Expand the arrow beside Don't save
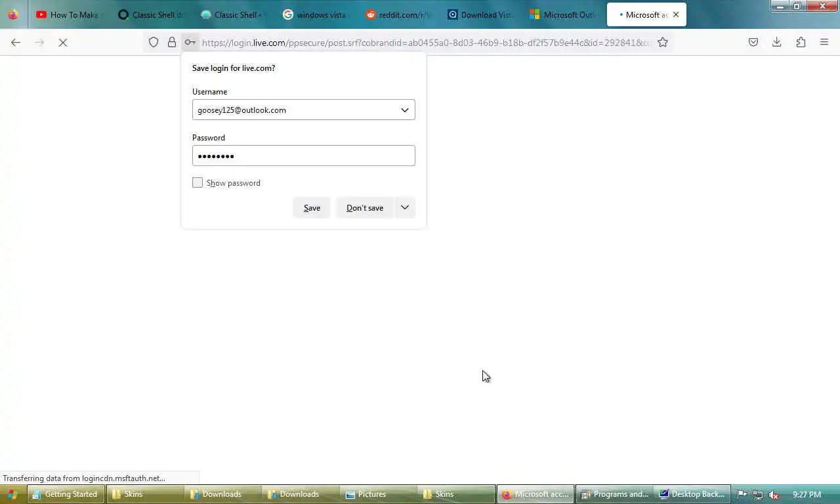The image size is (840, 504). click(x=405, y=207)
